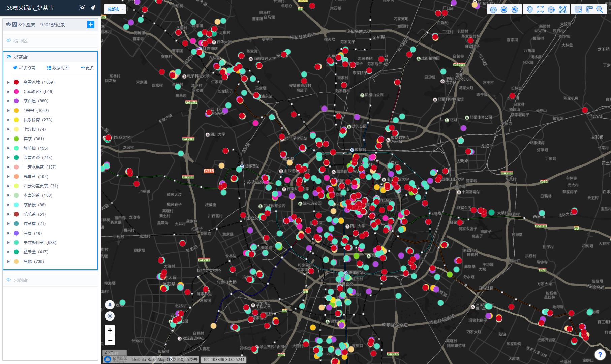This screenshot has width=611, height=364.
Task: Select the circle drawing tool
Action: point(551,10)
